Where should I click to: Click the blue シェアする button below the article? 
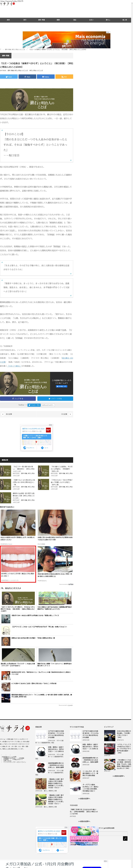coord(18,399)
